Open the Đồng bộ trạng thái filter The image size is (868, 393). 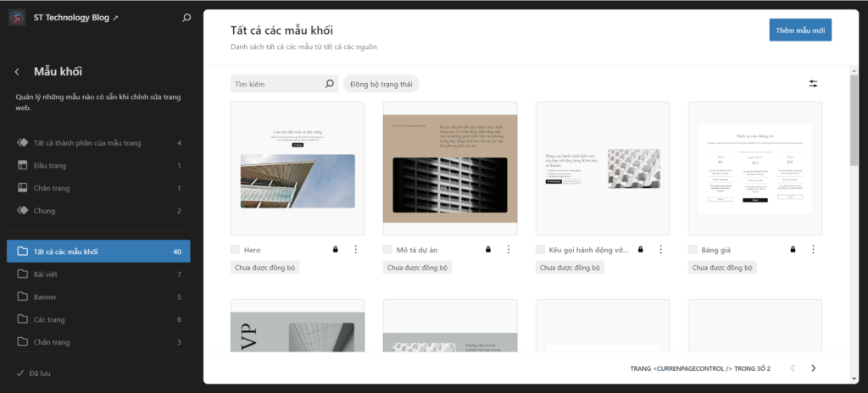(x=381, y=84)
